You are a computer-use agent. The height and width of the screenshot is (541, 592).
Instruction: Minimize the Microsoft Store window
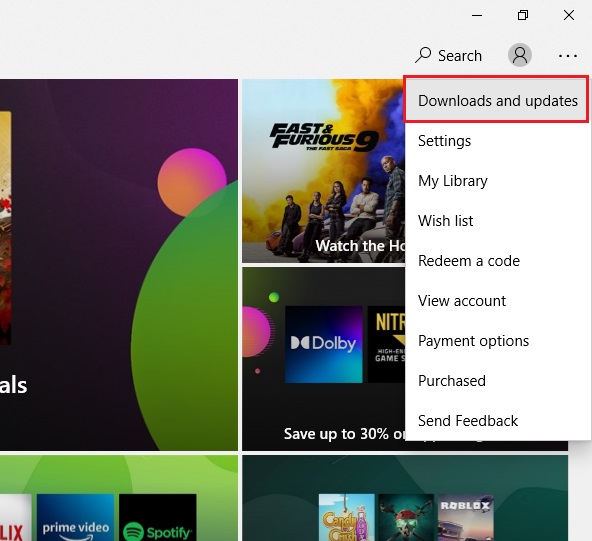tap(477, 15)
